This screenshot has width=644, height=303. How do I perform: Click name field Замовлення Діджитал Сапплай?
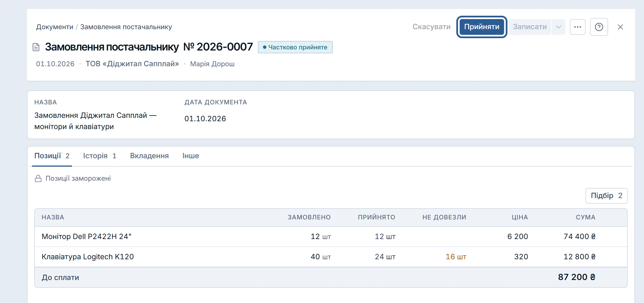coord(96,121)
